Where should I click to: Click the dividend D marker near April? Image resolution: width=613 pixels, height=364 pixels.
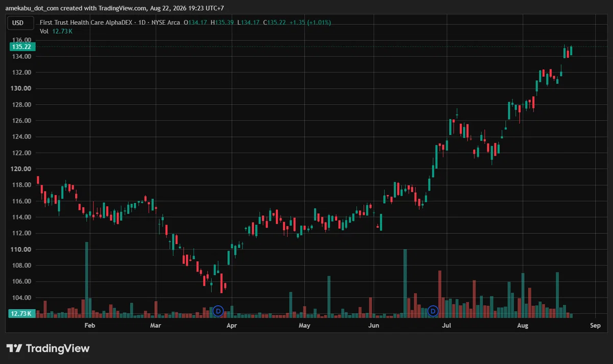tap(218, 310)
